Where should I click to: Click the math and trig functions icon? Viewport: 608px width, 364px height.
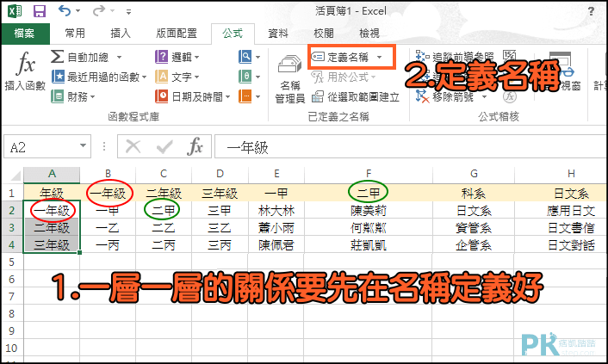click(x=245, y=77)
